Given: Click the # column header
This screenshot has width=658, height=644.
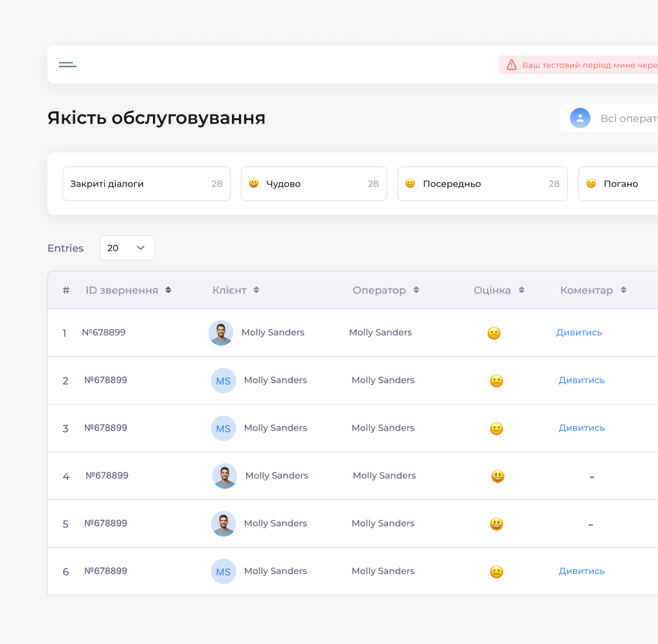Looking at the screenshot, I should pos(66,290).
